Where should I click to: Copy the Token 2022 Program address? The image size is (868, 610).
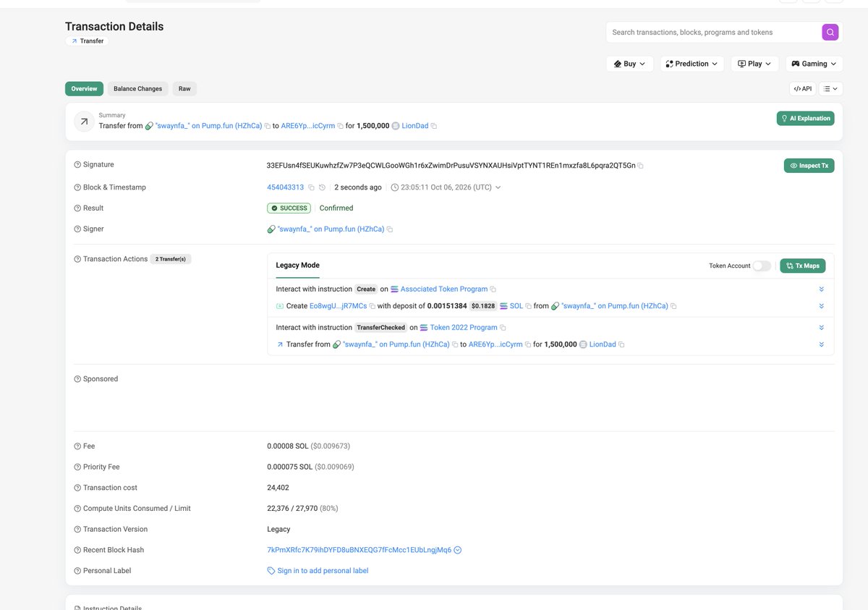click(503, 328)
